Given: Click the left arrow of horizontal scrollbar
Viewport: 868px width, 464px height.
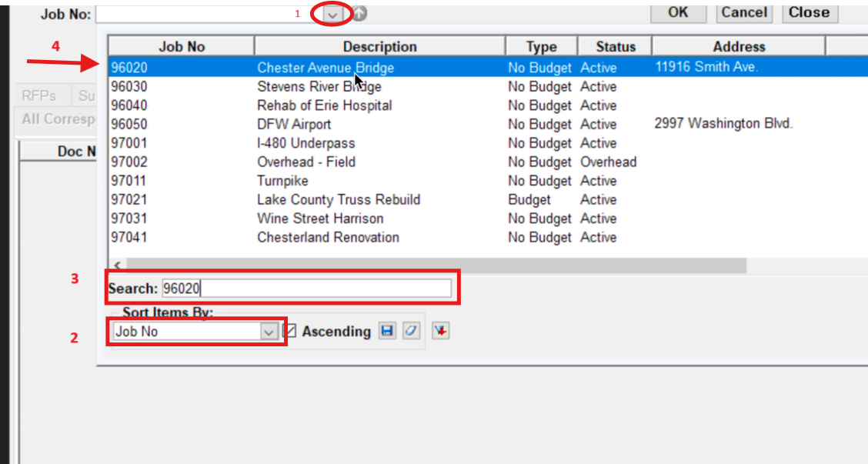Looking at the screenshot, I should coord(118,265).
